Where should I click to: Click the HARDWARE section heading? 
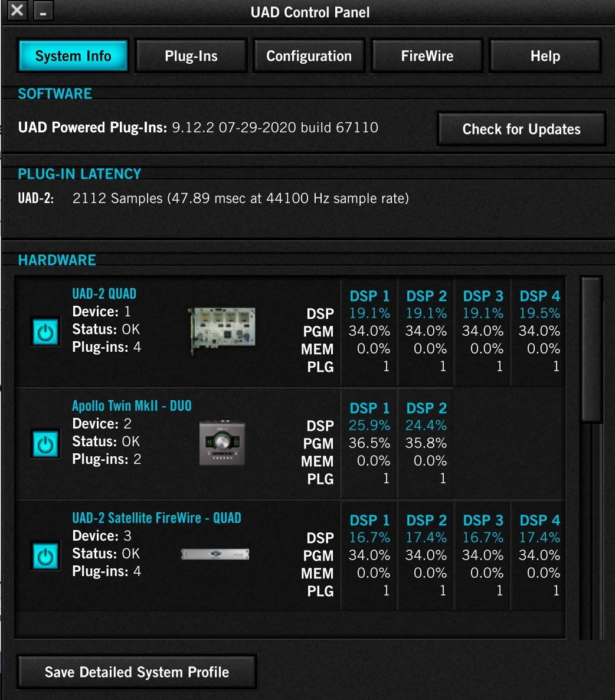(x=57, y=260)
